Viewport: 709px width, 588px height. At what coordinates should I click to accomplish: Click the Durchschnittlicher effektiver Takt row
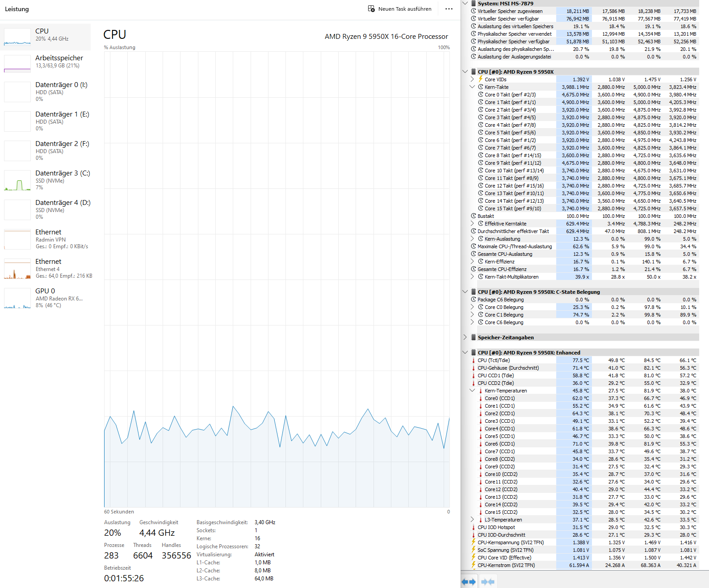(x=584, y=231)
